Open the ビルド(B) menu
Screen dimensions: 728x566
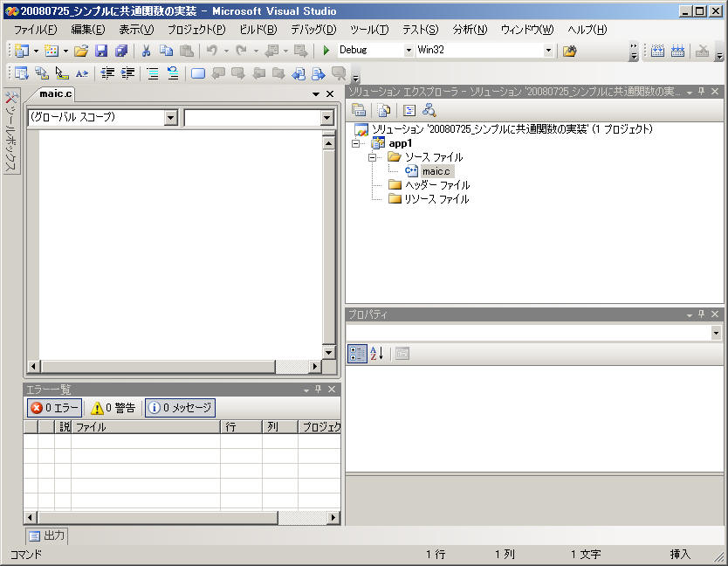pos(258,30)
